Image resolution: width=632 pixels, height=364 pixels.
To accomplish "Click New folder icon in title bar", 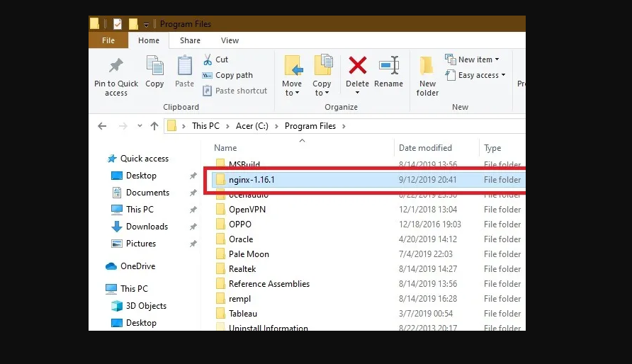I will click(x=133, y=24).
